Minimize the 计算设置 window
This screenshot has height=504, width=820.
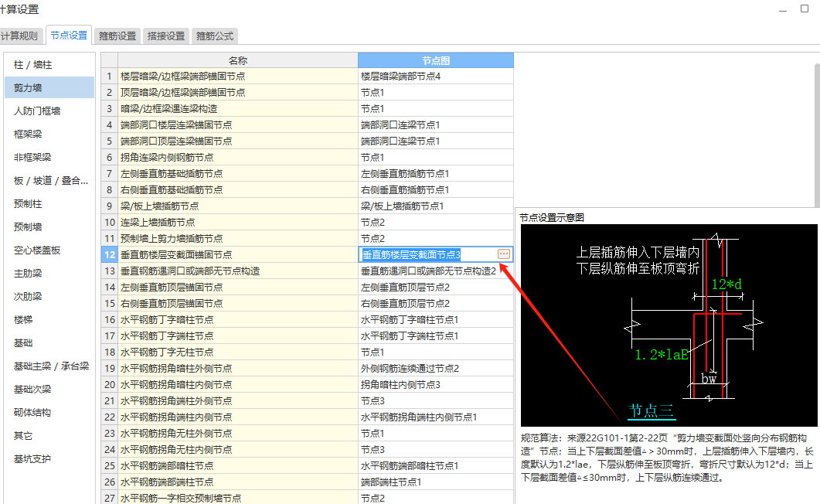tap(782, 9)
